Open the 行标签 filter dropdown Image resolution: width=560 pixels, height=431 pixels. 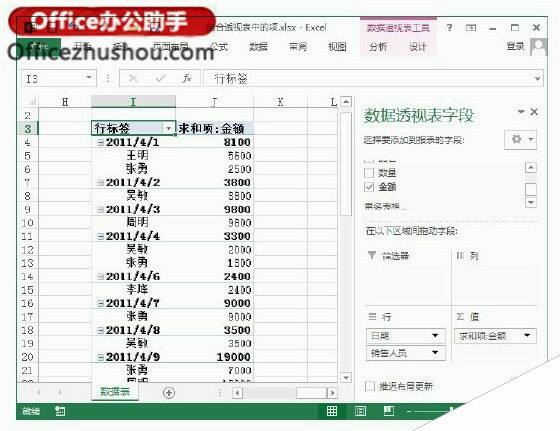click(x=169, y=128)
